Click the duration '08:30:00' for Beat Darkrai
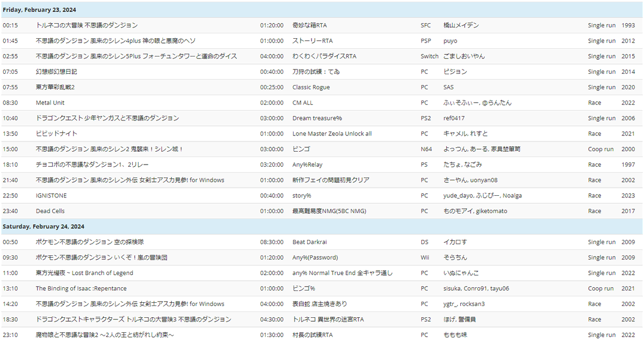The image size is (644, 341). 271,242
